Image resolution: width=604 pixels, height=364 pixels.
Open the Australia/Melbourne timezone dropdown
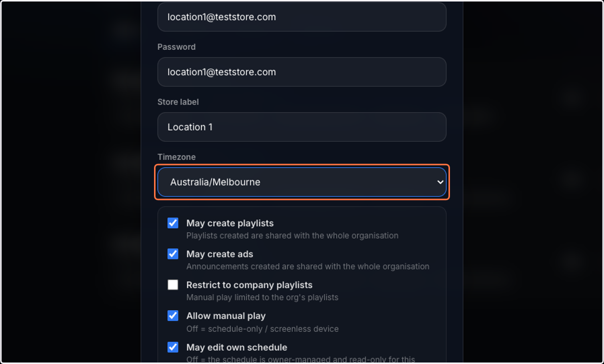(302, 182)
